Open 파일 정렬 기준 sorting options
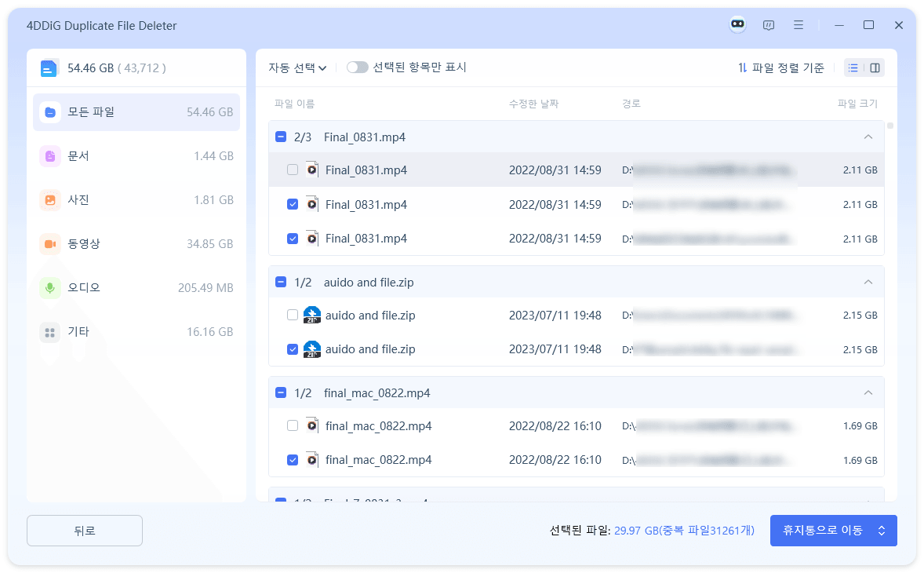The height and width of the screenshot is (573, 924). [x=789, y=68]
